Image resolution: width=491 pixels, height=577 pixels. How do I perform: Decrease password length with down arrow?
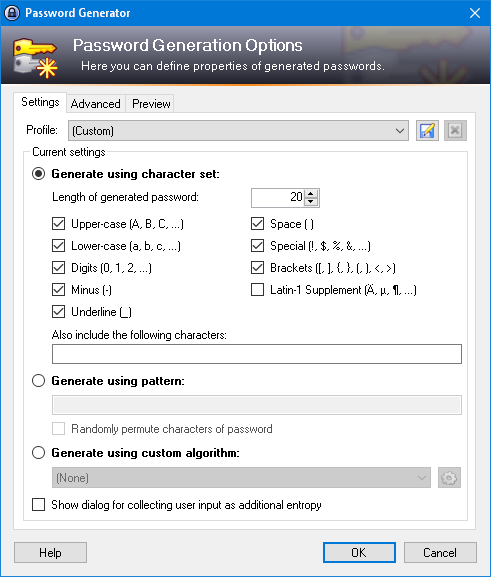click(311, 202)
